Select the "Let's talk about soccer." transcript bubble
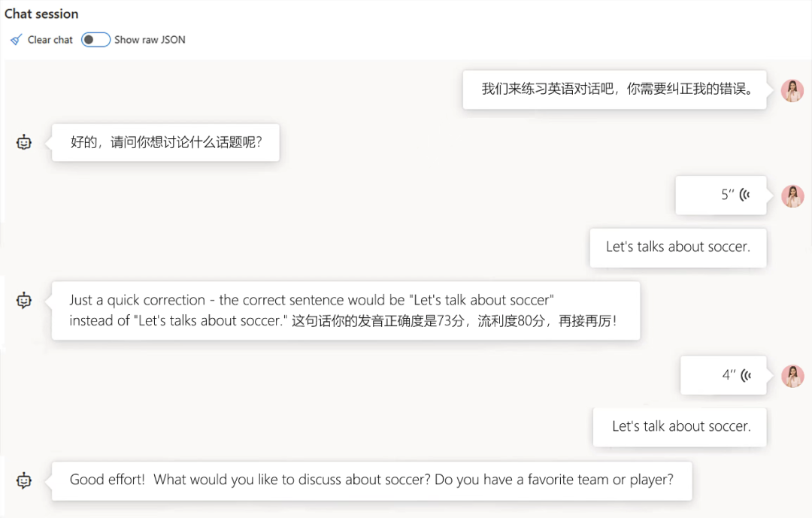Viewport: 812px width, 518px height. [x=680, y=427]
